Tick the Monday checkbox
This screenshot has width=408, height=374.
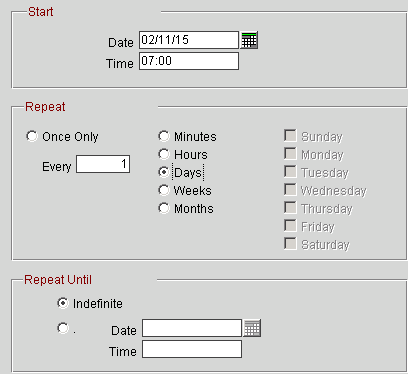[x=290, y=154]
